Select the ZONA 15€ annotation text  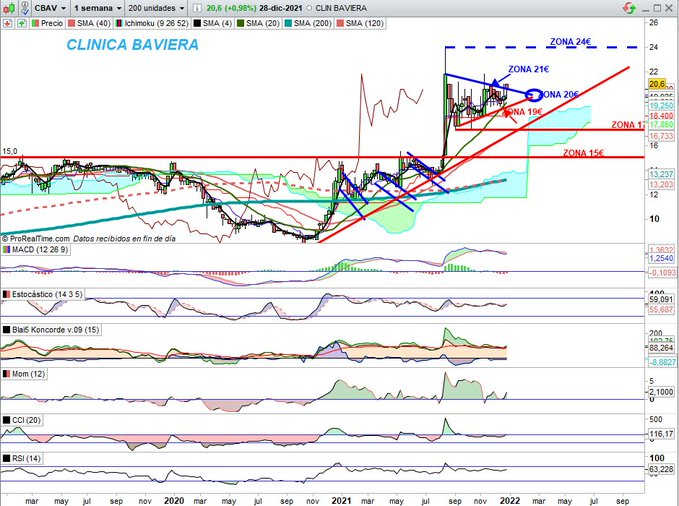(583, 153)
